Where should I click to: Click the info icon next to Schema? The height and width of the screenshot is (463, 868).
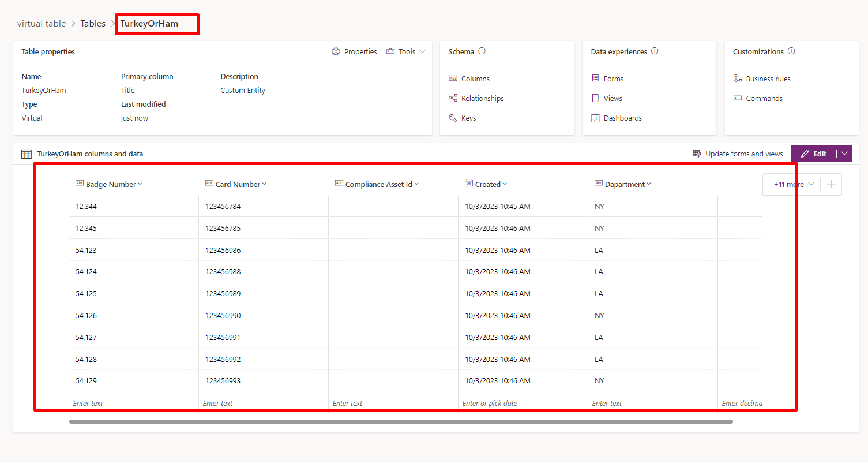tap(482, 51)
